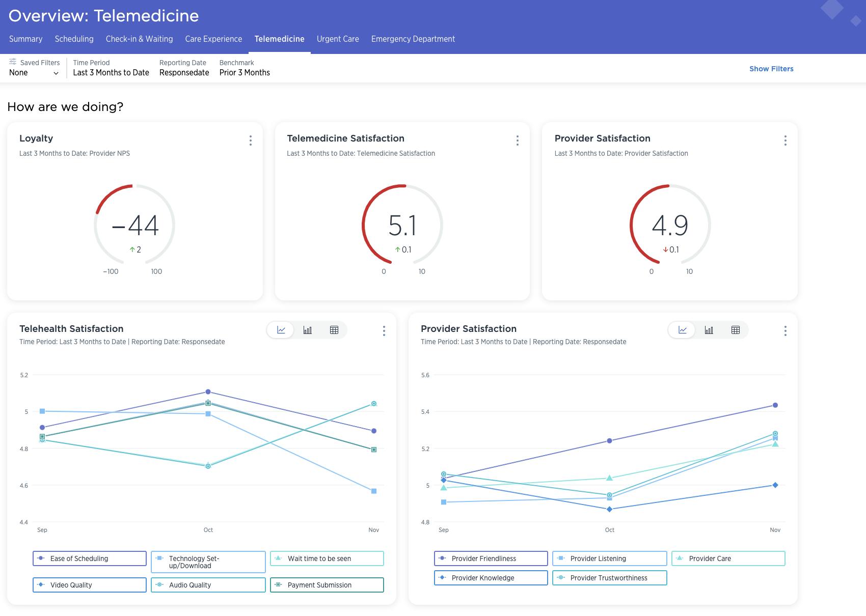Open Telehealth Satisfaction chart options menu
866x616 pixels.
[x=384, y=331]
